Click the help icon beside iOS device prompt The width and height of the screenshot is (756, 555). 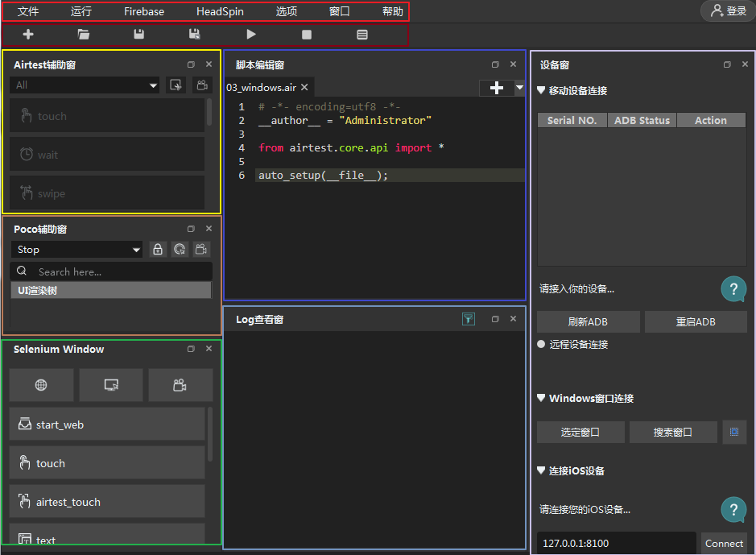coord(733,510)
